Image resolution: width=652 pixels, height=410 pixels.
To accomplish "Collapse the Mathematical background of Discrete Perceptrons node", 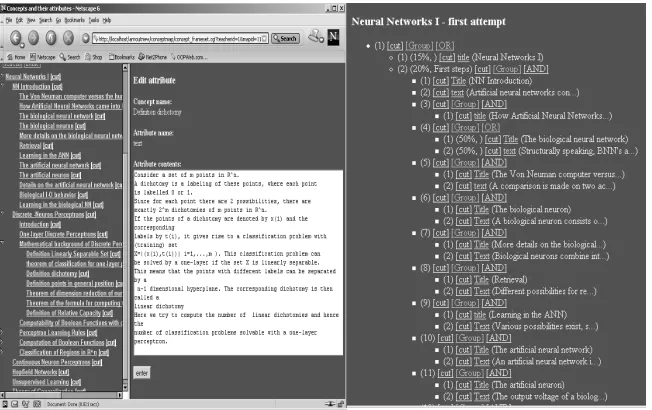I will [2, 244].
